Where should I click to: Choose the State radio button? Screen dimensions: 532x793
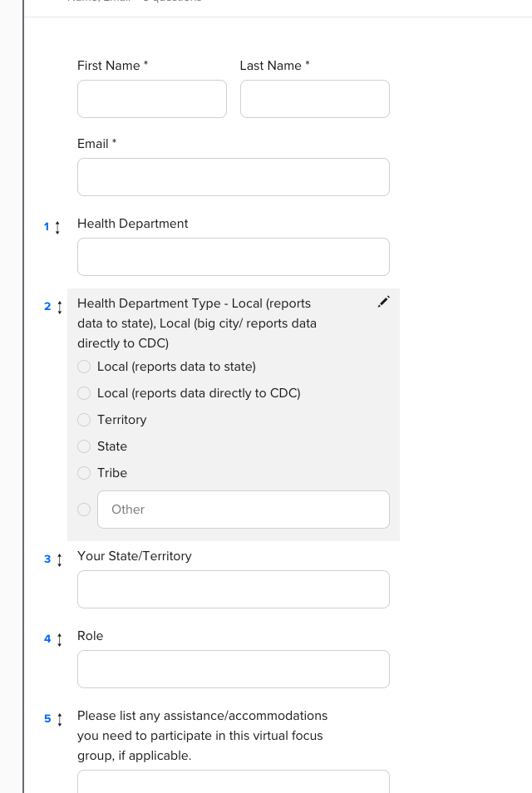coord(84,446)
